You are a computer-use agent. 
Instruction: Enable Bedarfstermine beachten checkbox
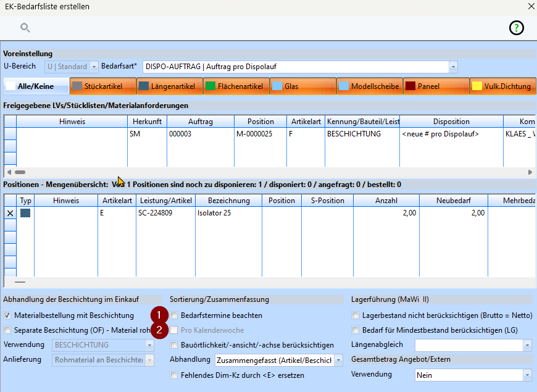[174, 315]
